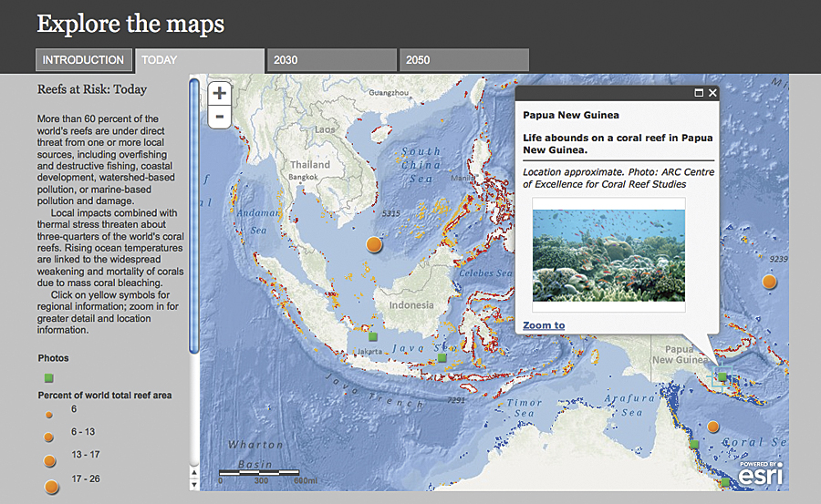821x504 pixels.
Task: Click the Photos legend heading
Action: point(53,358)
